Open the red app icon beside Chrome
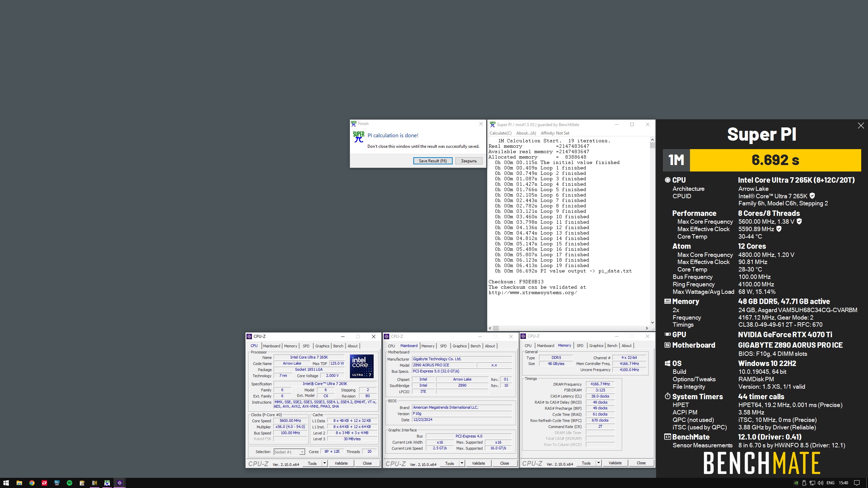 click(x=44, y=483)
